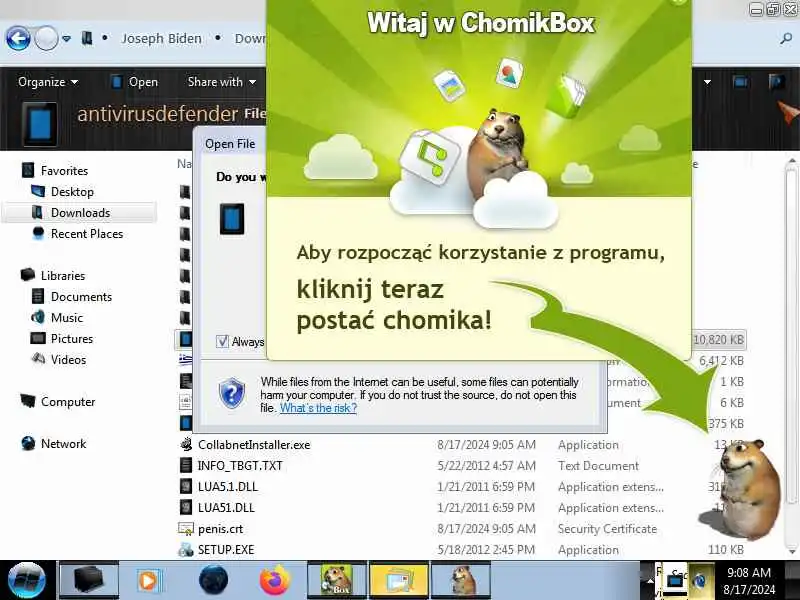This screenshot has width=800, height=600.
Task: Click the SETUP.EXE installer icon
Action: 186,550
